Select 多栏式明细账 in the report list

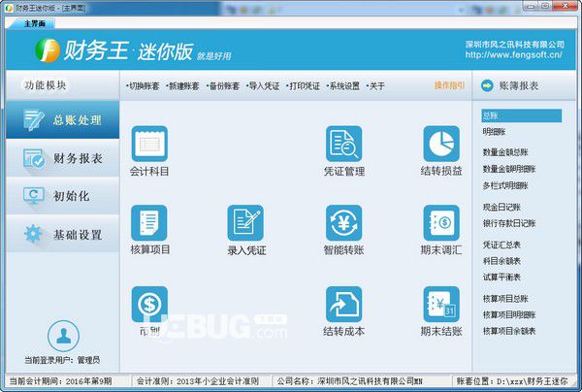505,185
